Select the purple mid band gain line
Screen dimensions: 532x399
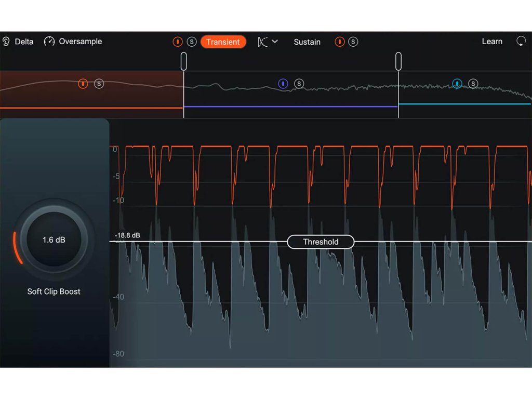click(x=291, y=107)
